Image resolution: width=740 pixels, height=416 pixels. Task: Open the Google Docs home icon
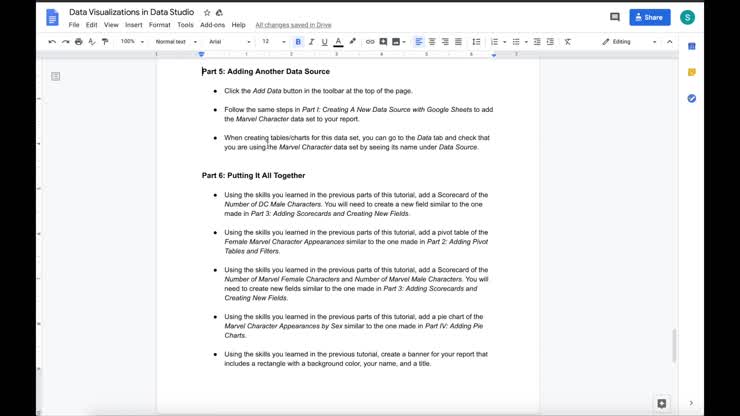click(x=52, y=17)
